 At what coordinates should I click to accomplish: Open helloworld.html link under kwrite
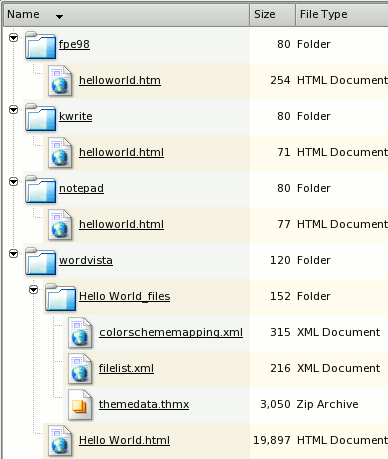[x=121, y=152]
